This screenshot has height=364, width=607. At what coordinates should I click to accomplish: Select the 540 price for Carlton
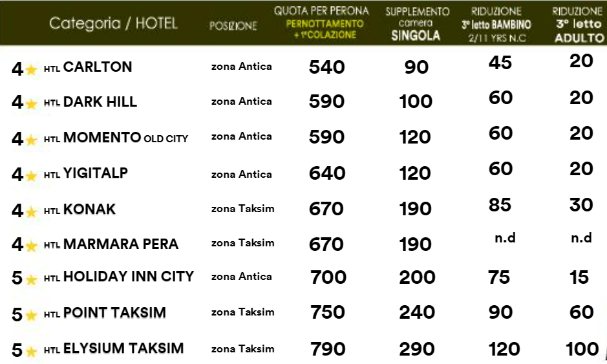click(326, 67)
